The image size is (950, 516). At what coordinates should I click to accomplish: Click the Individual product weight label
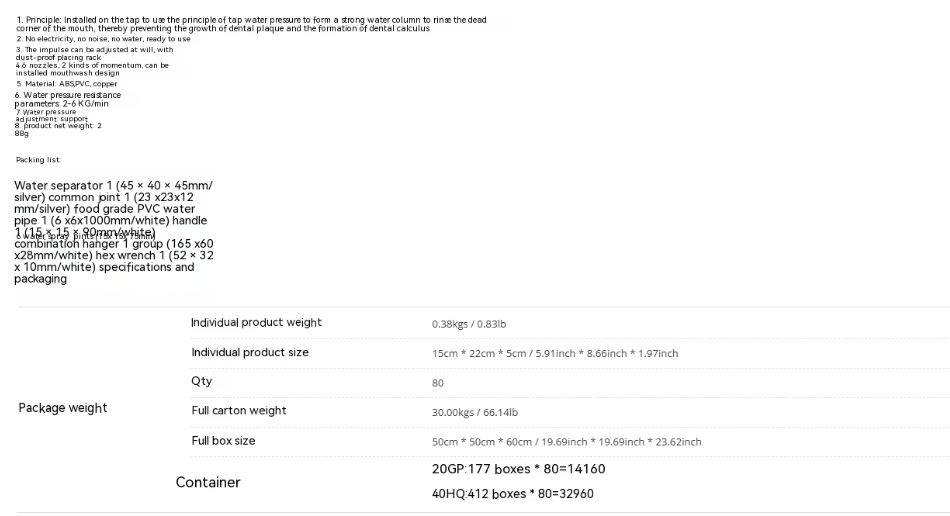coord(256,323)
